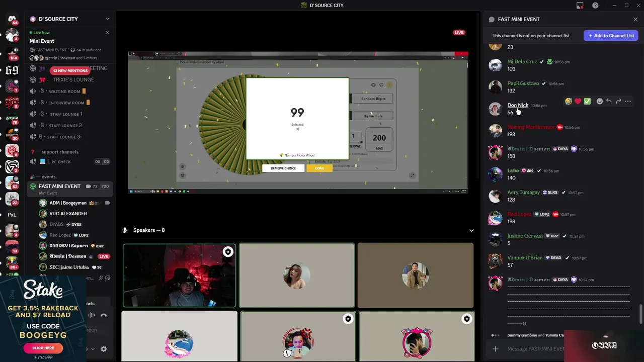Open add reaction picker on Don Nick message
644x362 pixels.
click(599, 102)
